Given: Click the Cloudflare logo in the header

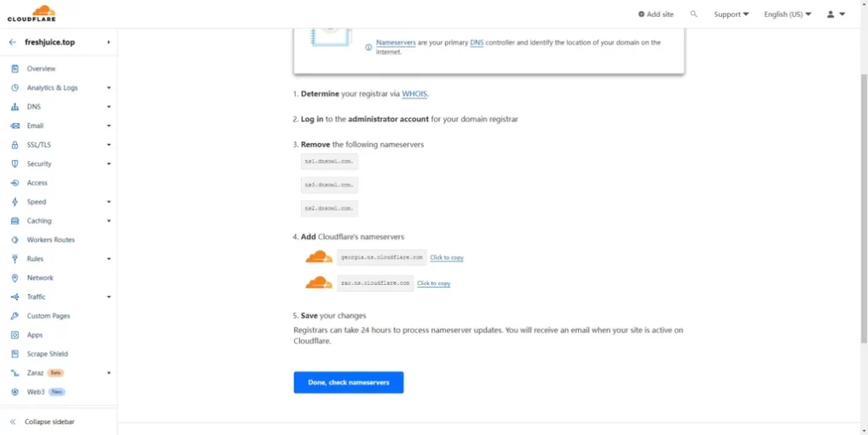Looking at the screenshot, I should tap(31, 14).
